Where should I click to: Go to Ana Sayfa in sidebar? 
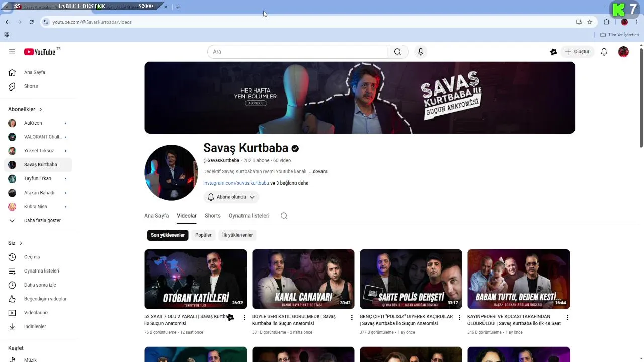click(x=38, y=72)
